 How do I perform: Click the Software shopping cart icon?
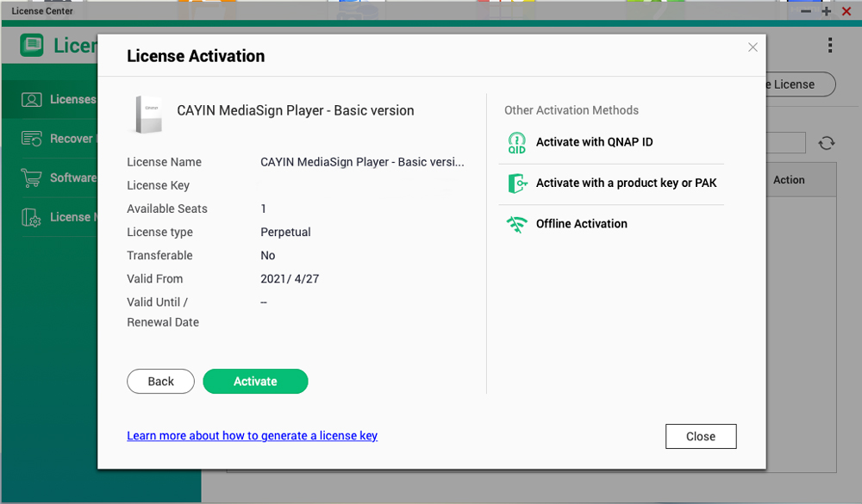coord(31,178)
